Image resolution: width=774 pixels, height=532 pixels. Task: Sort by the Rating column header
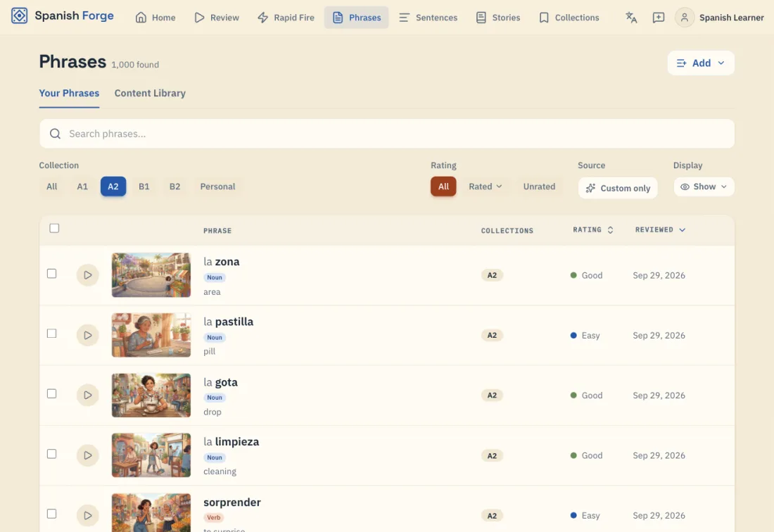click(x=593, y=230)
